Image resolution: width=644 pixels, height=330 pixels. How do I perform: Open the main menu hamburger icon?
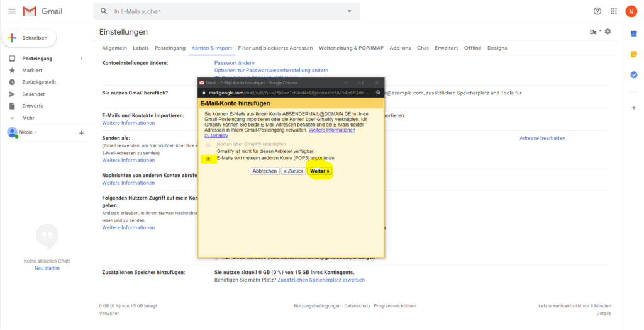click(x=12, y=11)
